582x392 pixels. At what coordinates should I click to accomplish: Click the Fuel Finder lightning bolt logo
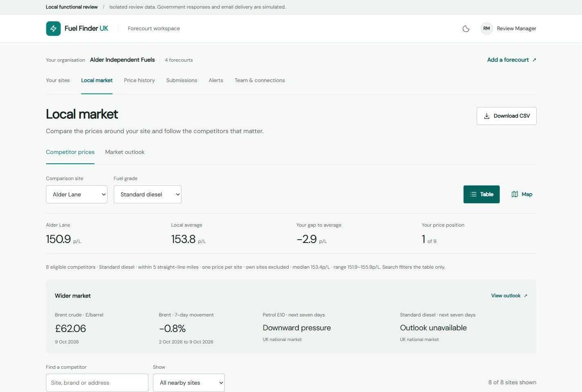(53, 29)
